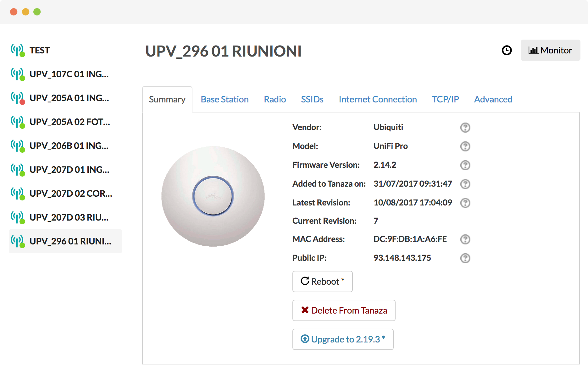The height and width of the screenshot is (372, 588).
Task: Click the antenna icon for UPV_207D 03 RIU
Action: tap(18, 217)
